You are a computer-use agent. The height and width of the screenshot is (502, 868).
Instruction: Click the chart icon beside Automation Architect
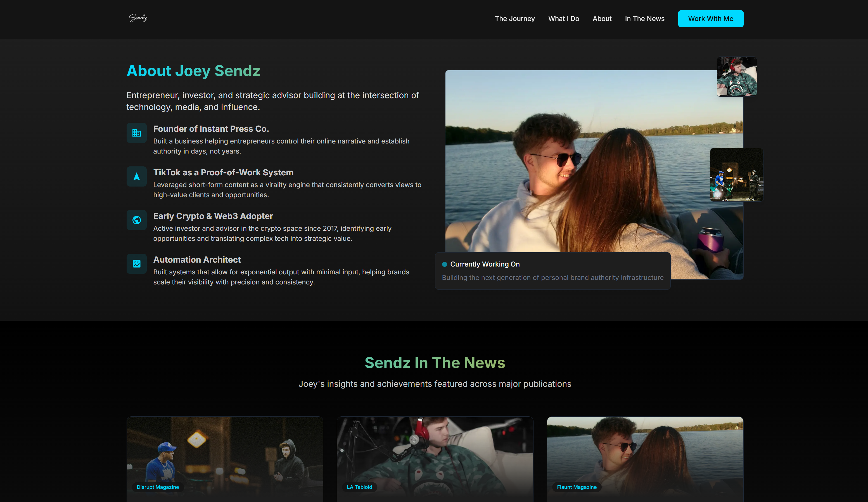(x=136, y=263)
